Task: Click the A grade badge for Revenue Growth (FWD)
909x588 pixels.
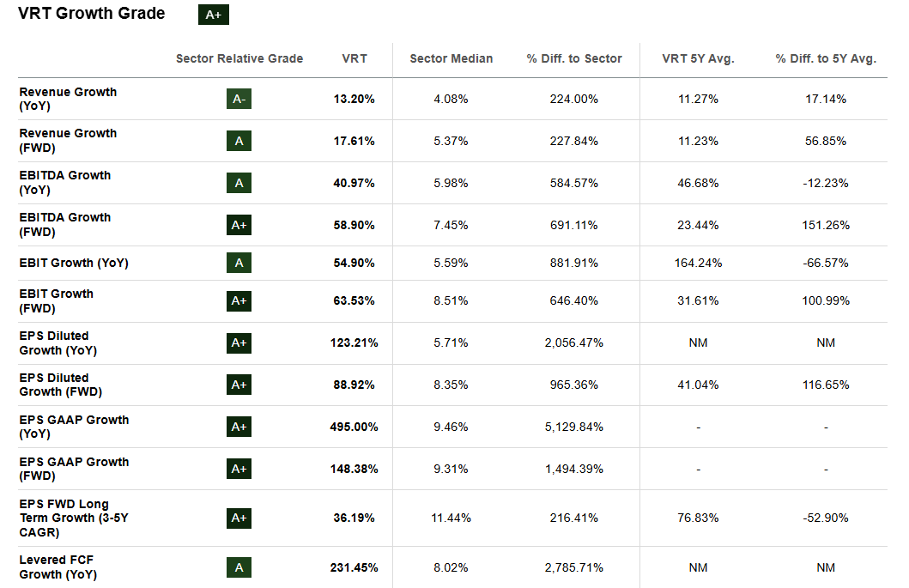Action: [x=239, y=141]
